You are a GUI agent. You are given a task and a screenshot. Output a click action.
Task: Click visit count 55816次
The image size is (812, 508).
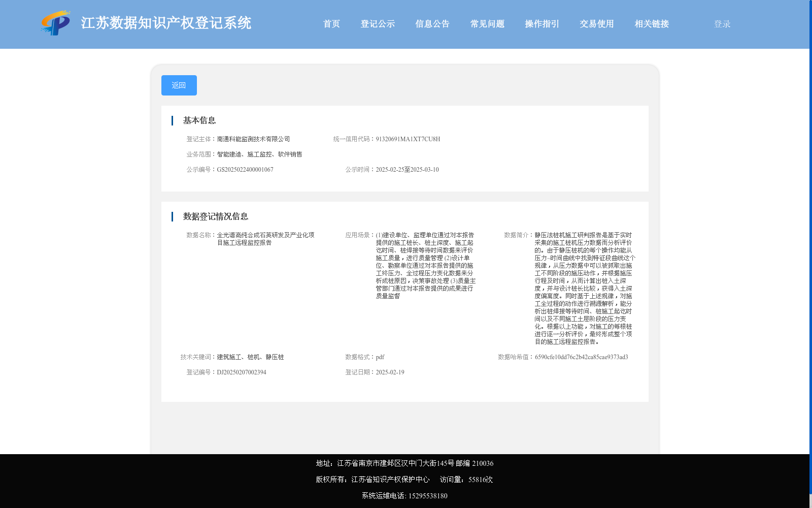coord(481,480)
